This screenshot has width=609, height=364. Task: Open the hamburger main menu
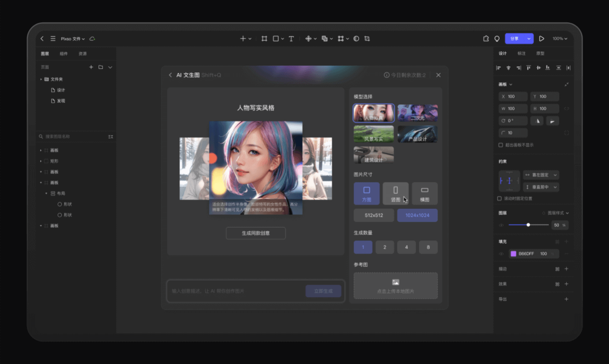coord(53,39)
